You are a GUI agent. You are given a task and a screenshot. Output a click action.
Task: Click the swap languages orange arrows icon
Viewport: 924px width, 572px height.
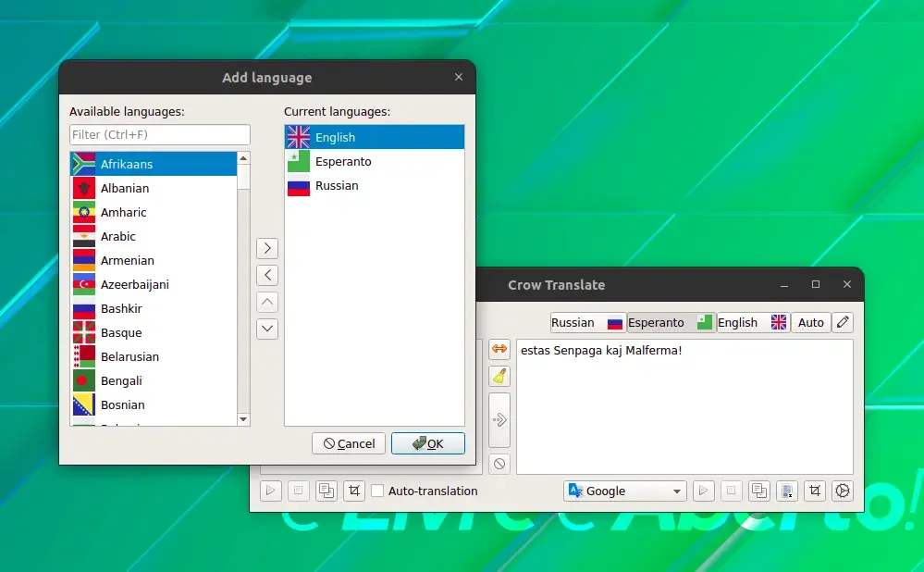pyautogui.click(x=499, y=349)
